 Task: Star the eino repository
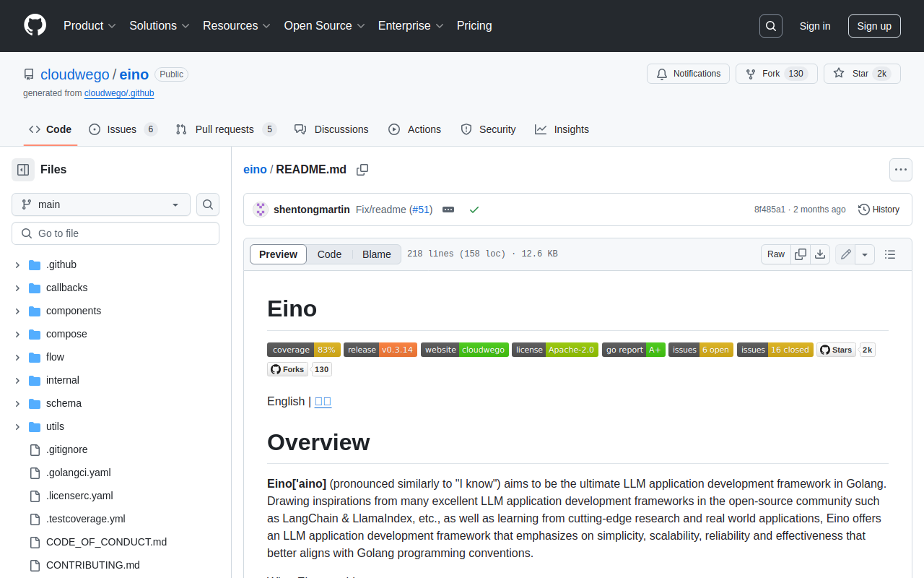(862, 74)
